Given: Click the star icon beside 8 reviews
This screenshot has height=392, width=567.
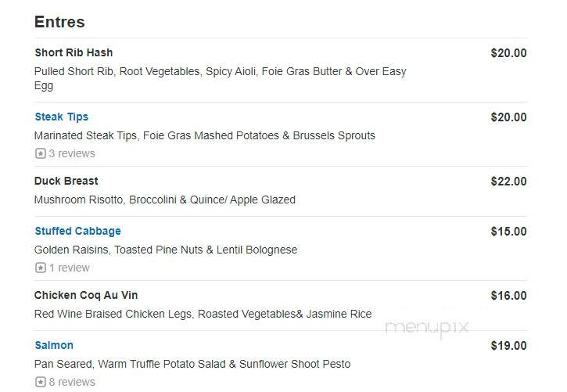Looking at the screenshot, I should [41, 382].
